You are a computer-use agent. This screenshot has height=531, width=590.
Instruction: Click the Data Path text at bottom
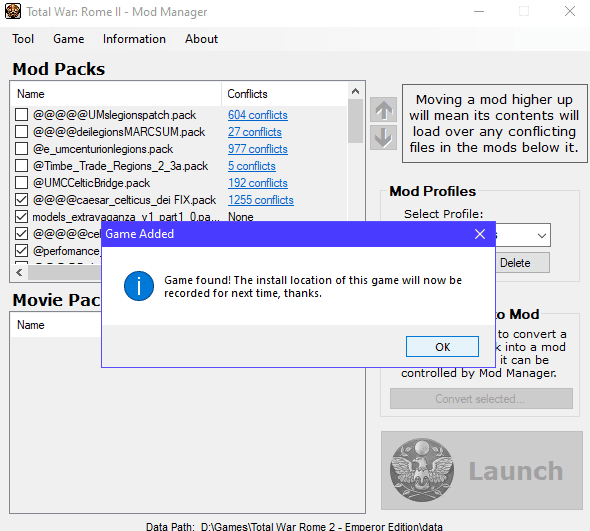point(294,526)
